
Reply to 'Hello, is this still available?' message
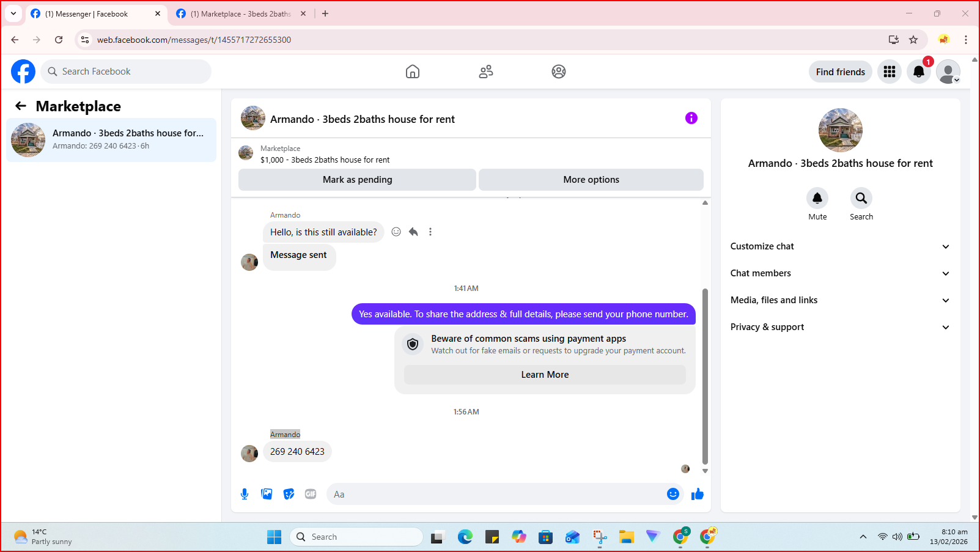point(413,232)
